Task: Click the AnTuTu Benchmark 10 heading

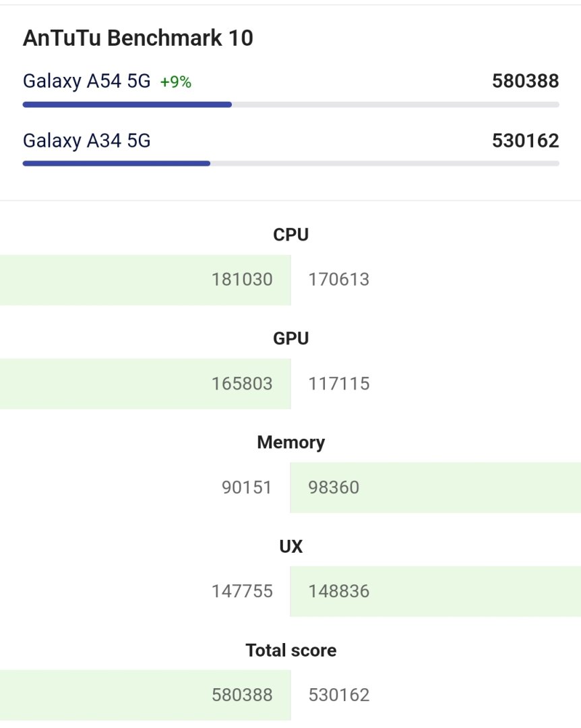Action: tap(138, 38)
